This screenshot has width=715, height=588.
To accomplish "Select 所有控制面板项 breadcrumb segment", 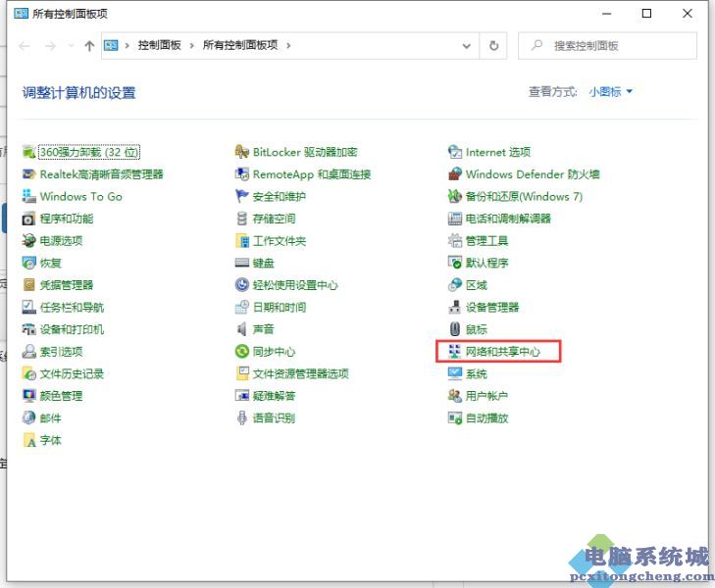I will [239, 46].
